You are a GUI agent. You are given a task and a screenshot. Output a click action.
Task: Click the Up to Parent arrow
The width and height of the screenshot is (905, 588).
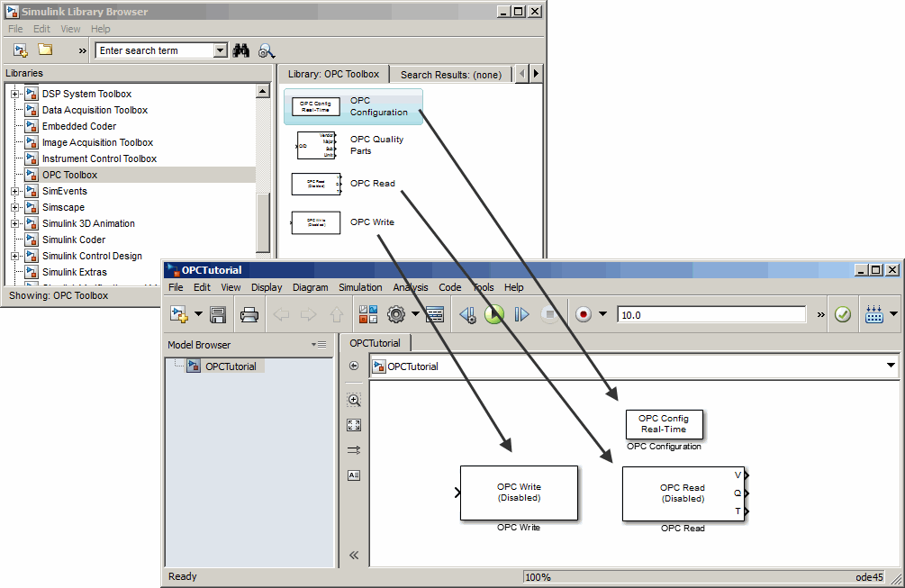(337, 314)
